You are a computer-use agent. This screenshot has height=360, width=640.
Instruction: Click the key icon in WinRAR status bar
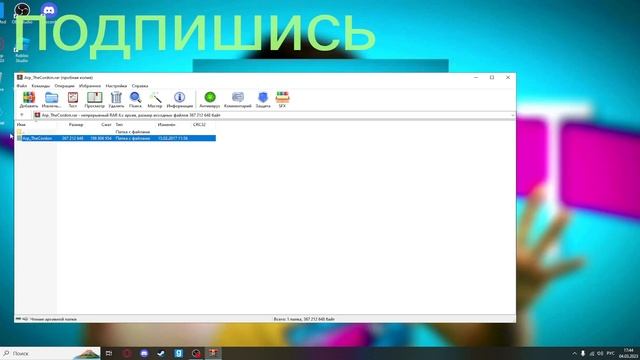click(x=25, y=319)
